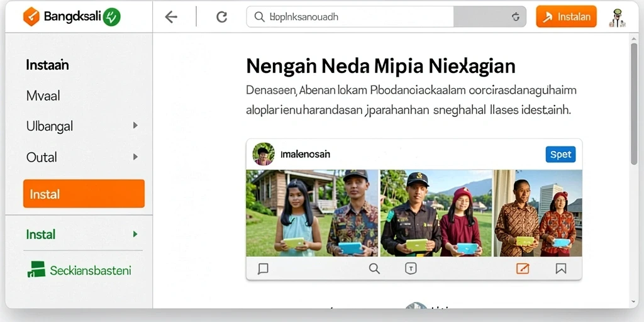The image size is (644, 322).
Task: Click the blue Spet button
Action: click(560, 155)
